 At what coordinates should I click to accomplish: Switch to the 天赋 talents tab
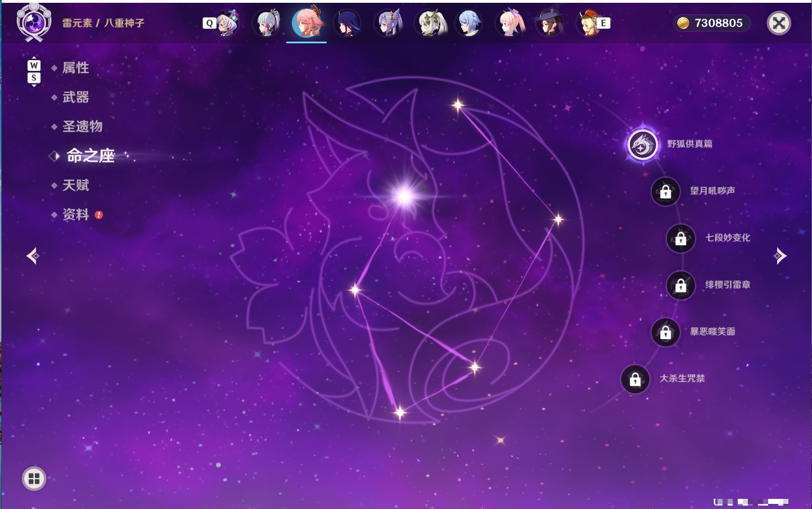(75, 185)
